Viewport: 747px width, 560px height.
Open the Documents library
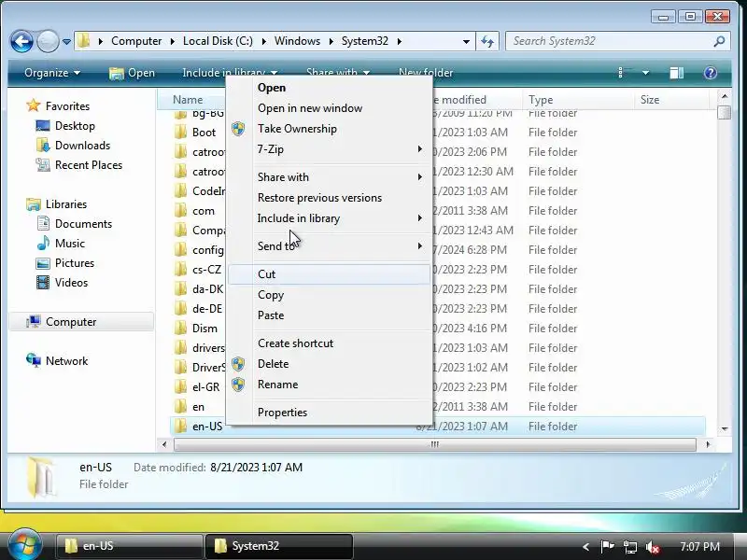[83, 223]
